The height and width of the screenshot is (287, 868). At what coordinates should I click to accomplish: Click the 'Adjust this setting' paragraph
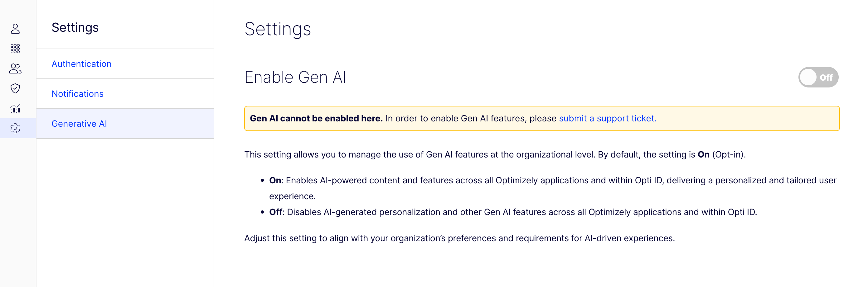[460, 238]
